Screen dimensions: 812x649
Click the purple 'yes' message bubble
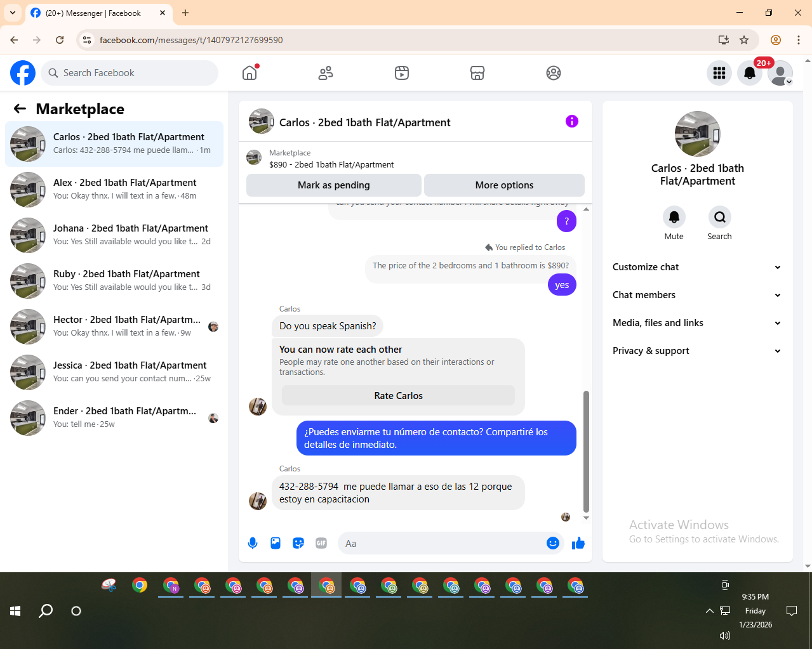coord(562,285)
